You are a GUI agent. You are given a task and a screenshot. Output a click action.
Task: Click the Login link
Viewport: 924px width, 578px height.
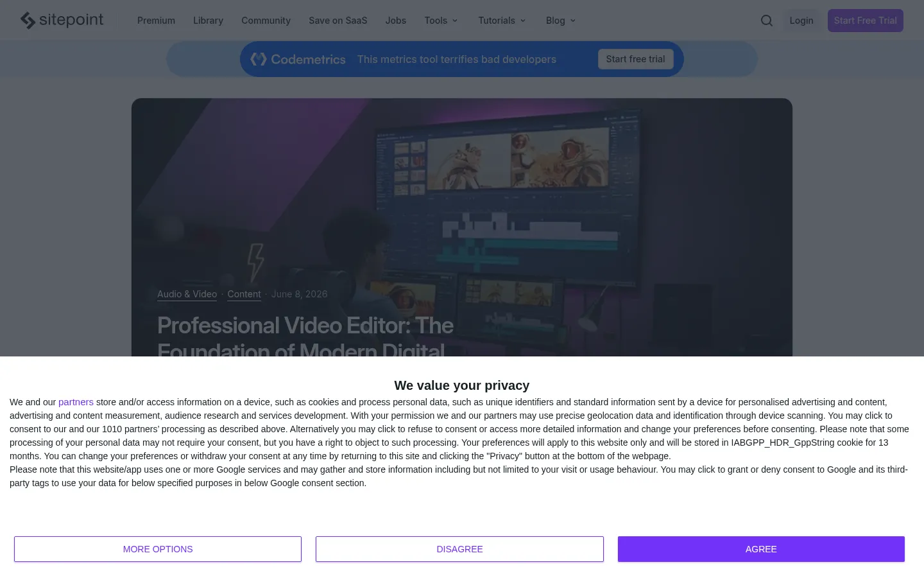[801, 21]
